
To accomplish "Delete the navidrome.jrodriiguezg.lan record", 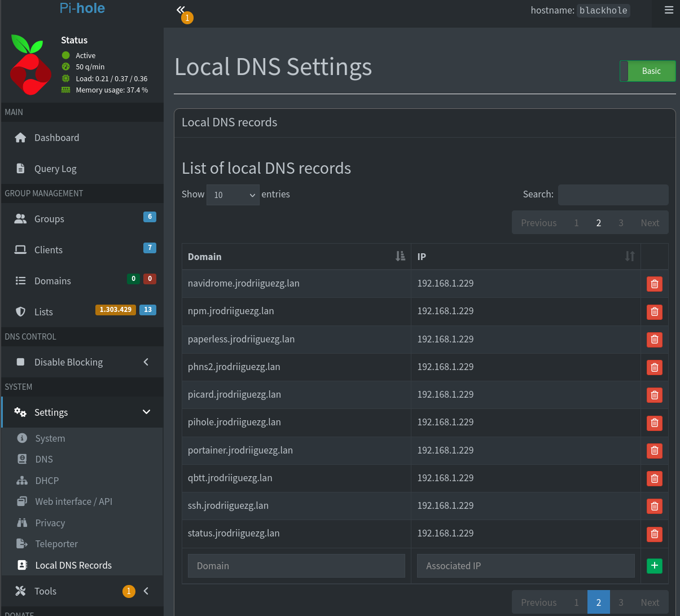I will click(655, 284).
